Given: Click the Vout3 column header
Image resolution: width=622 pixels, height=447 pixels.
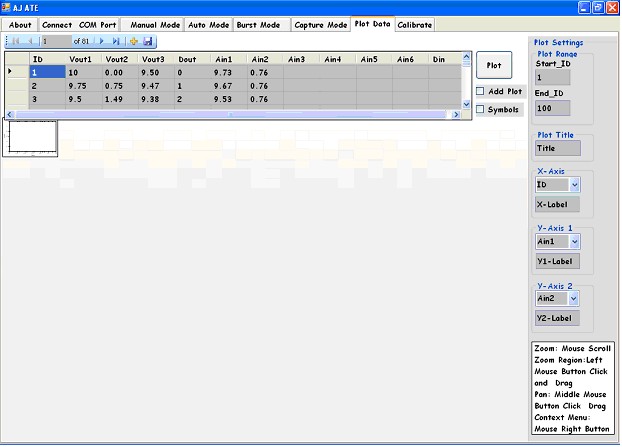Looking at the screenshot, I should tap(156, 59).
